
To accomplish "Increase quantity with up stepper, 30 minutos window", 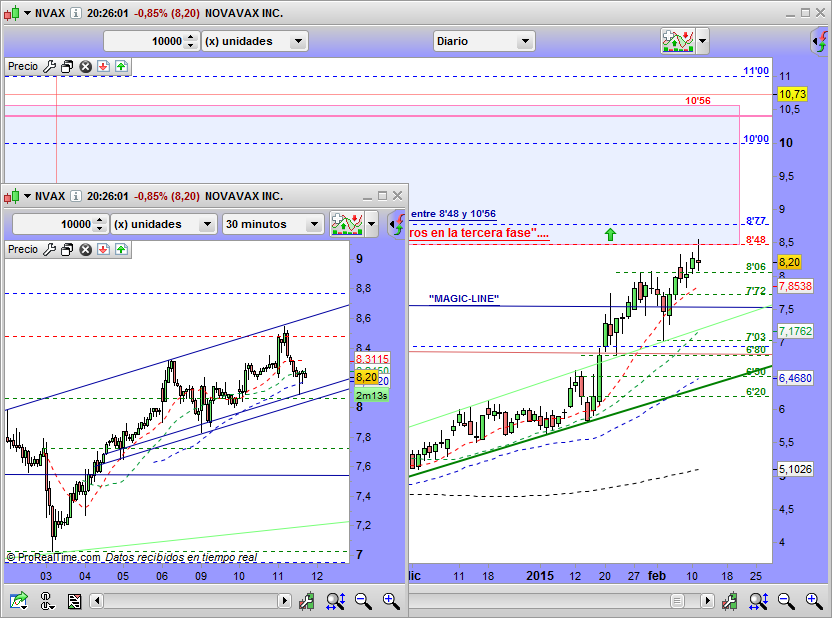I will 100,220.
